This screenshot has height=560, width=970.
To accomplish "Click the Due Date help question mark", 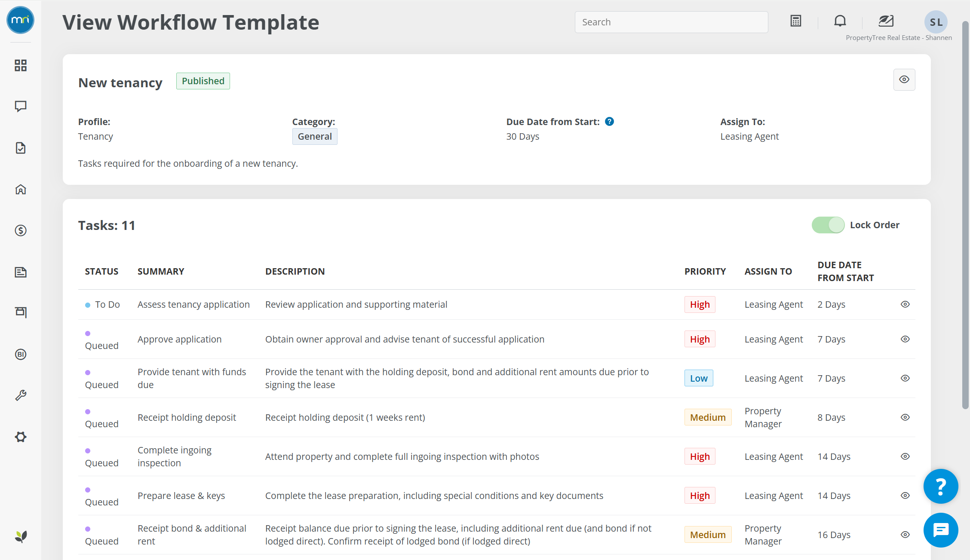I will point(609,122).
